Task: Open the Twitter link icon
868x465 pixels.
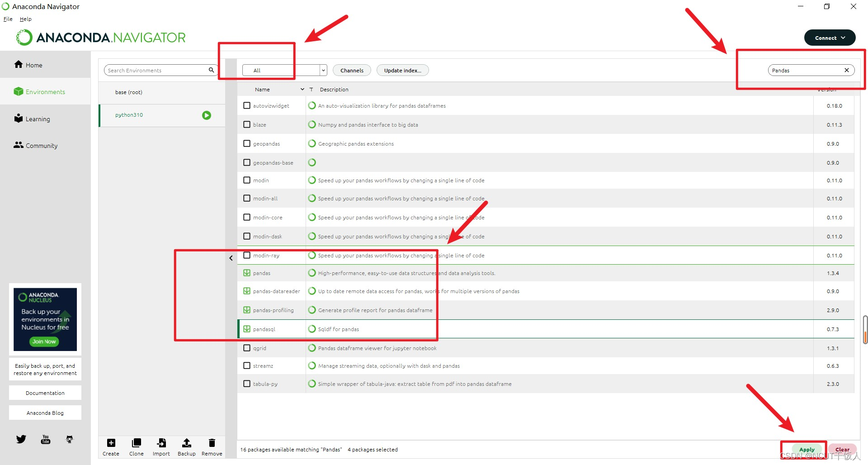Action: tap(21, 439)
